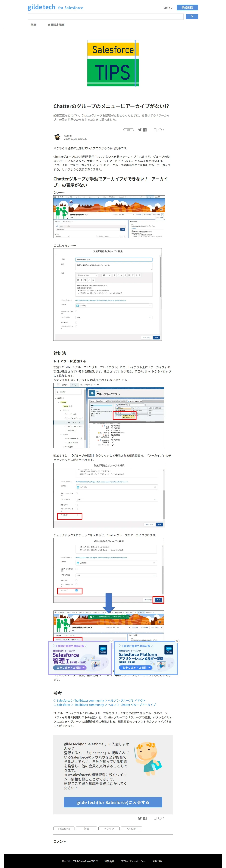Select the ナレッジ tag
The width and height of the screenshot is (226, 868).
coord(109,829)
